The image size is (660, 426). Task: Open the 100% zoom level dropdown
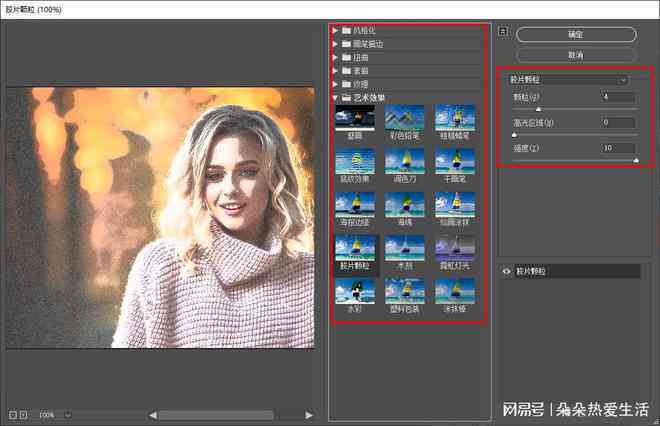pyautogui.click(x=67, y=415)
